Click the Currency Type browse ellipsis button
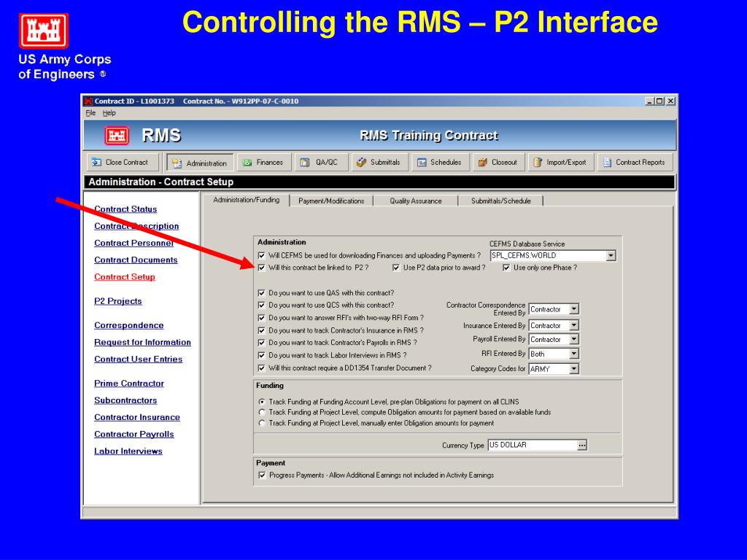 581,446
